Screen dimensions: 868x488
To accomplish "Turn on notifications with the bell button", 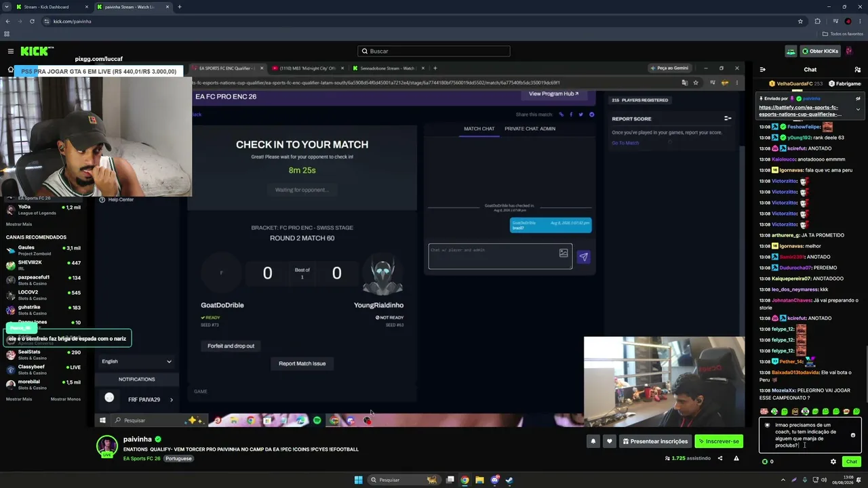I will tap(593, 441).
